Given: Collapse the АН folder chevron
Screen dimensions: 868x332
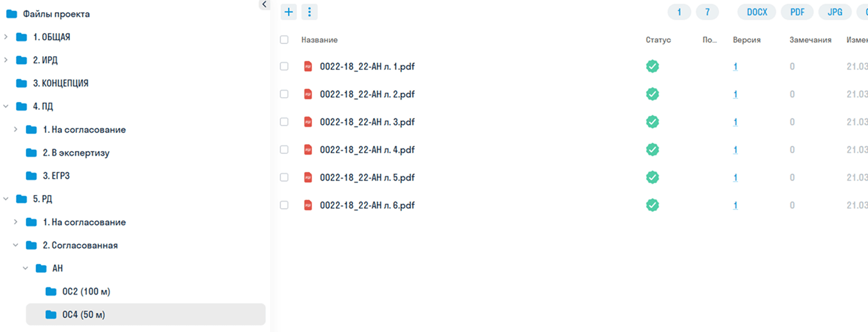Looking at the screenshot, I should coord(26,269).
